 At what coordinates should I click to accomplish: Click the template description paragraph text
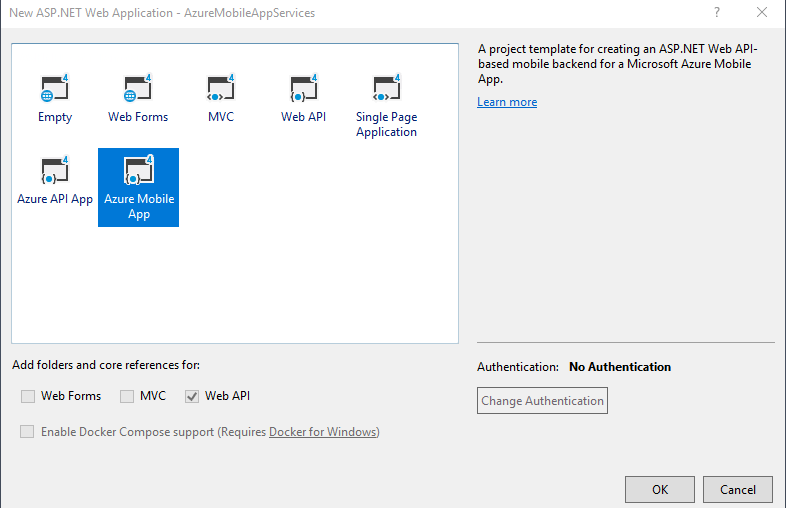click(x=618, y=64)
